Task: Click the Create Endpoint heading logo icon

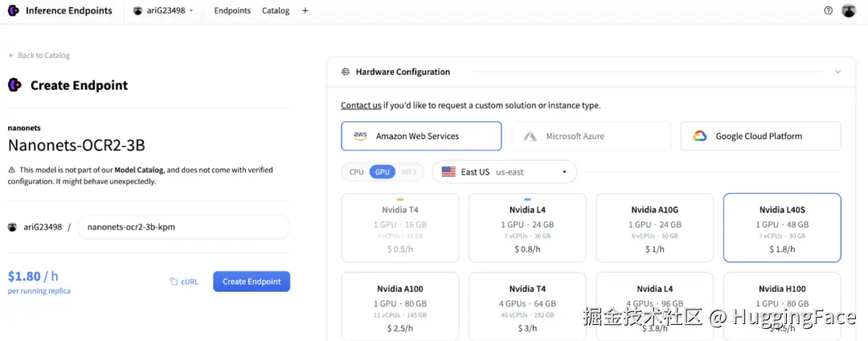Action: click(14, 85)
